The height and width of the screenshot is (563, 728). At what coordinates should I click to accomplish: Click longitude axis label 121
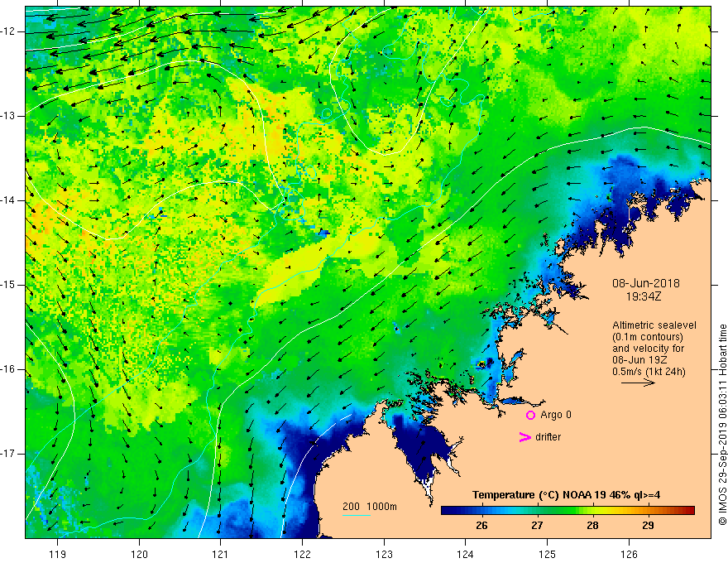coord(221,554)
